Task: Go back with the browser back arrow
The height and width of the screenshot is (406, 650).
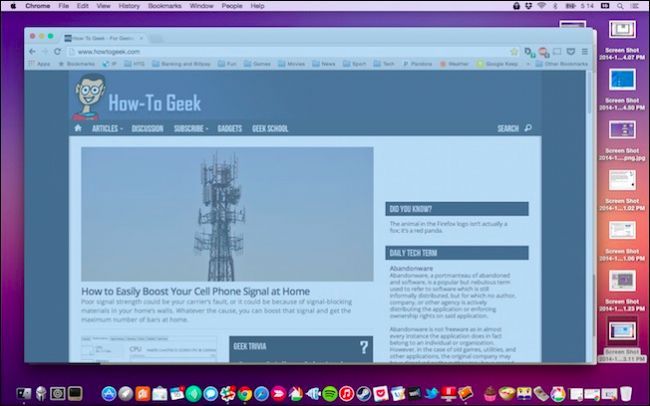Action: [x=32, y=51]
